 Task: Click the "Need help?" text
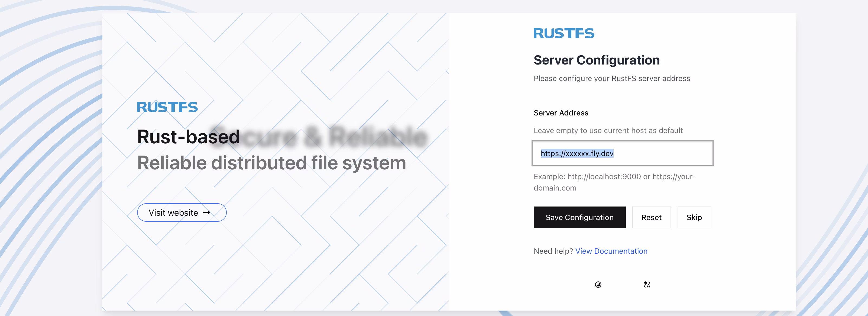553,251
